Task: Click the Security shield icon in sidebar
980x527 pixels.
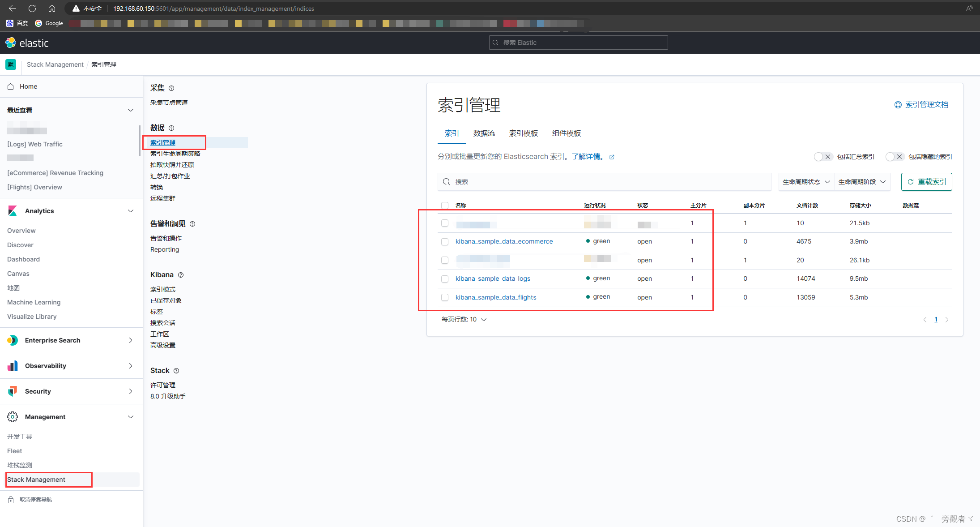Action: pyautogui.click(x=12, y=391)
